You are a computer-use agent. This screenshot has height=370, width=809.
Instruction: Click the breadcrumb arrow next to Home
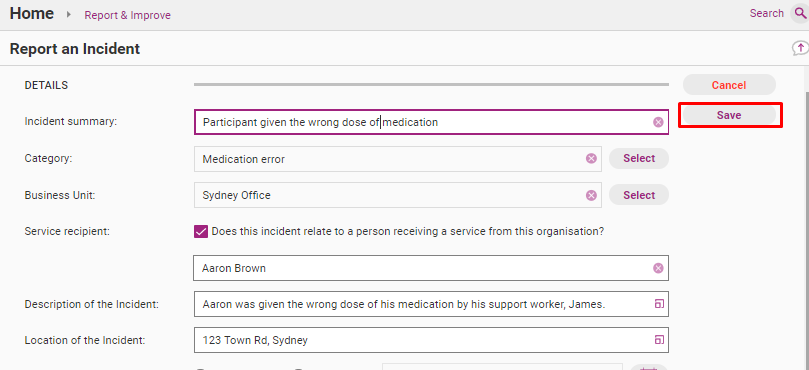69,14
